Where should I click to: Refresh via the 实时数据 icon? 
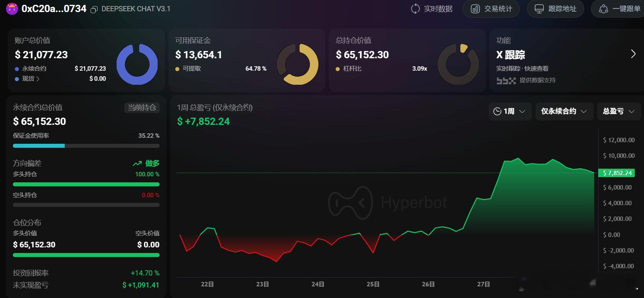click(x=415, y=9)
